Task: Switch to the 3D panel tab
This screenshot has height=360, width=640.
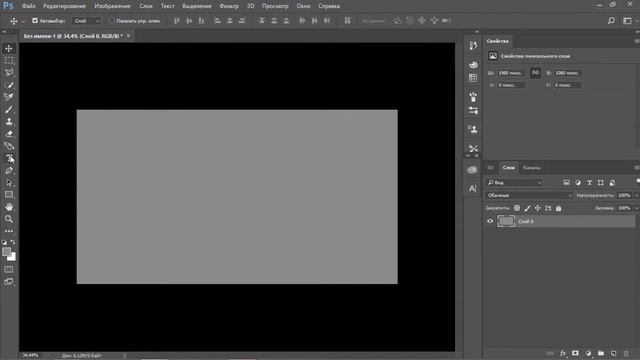Action: (x=490, y=167)
